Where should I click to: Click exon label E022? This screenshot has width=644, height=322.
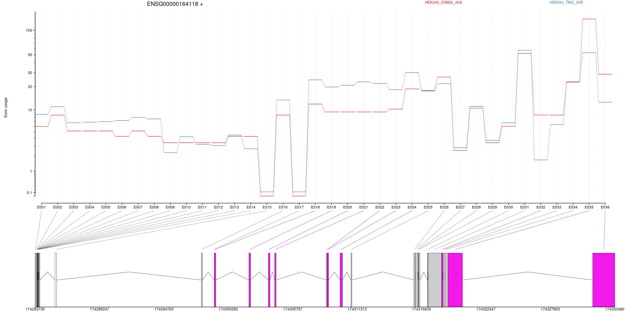point(380,207)
